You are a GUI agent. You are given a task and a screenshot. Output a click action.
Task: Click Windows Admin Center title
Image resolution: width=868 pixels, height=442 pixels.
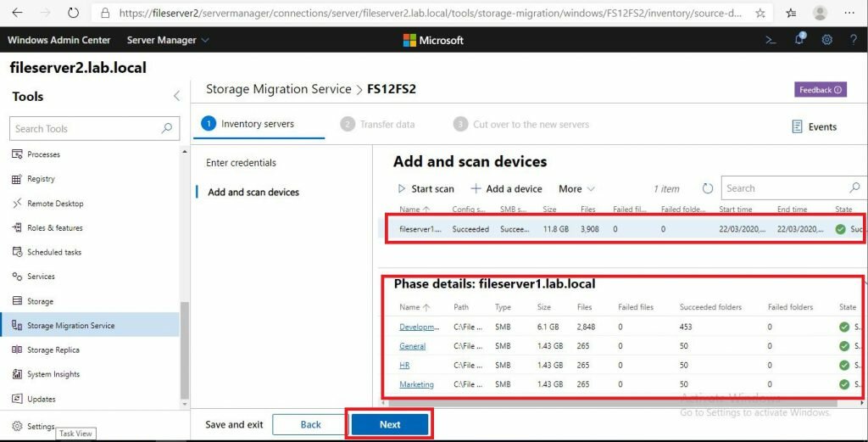coord(58,40)
